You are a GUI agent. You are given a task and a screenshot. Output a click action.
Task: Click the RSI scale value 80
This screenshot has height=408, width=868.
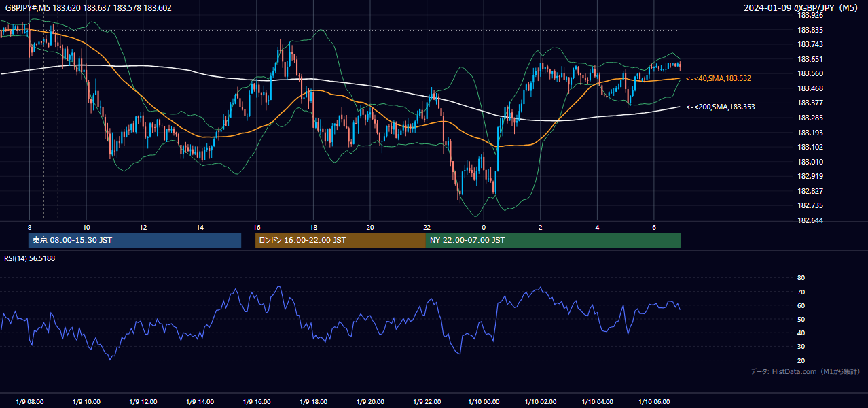801,278
